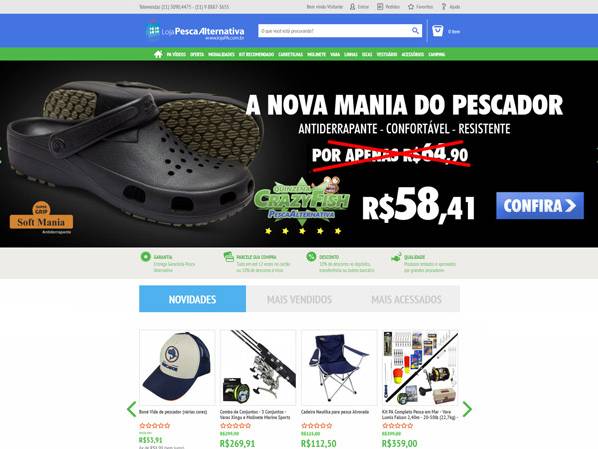598x449 pixels.
Task: Select the Novidades tab
Action: (x=193, y=299)
